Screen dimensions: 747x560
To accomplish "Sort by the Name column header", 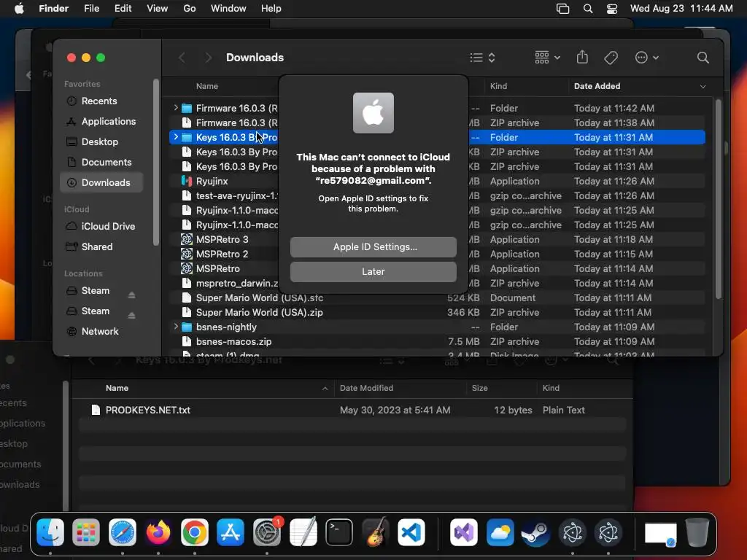I will click(206, 86).
